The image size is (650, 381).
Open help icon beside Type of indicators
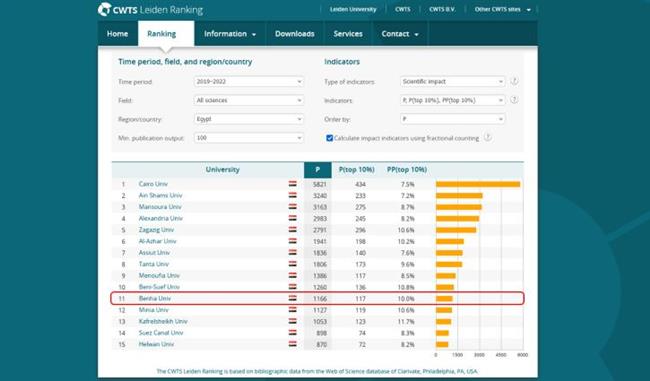pos(514,81)
